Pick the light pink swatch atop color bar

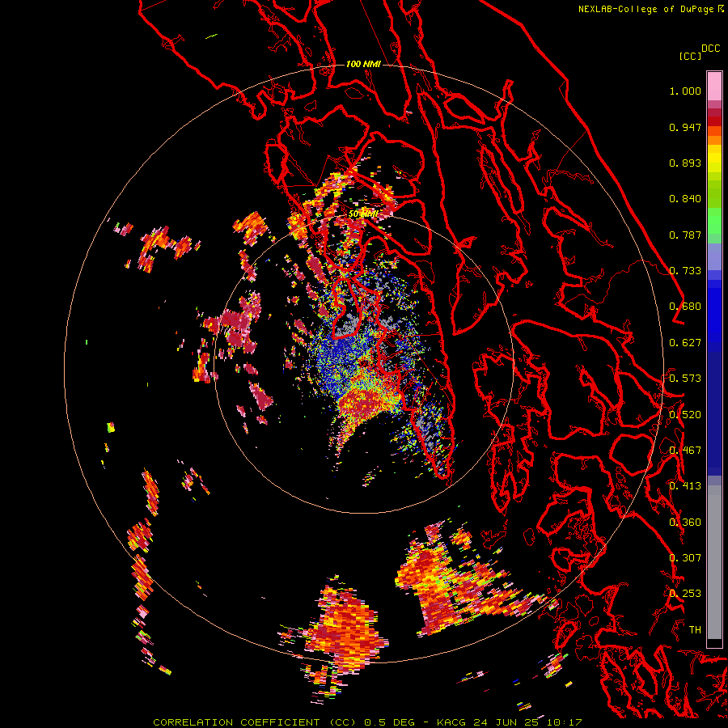click(714, 86)
